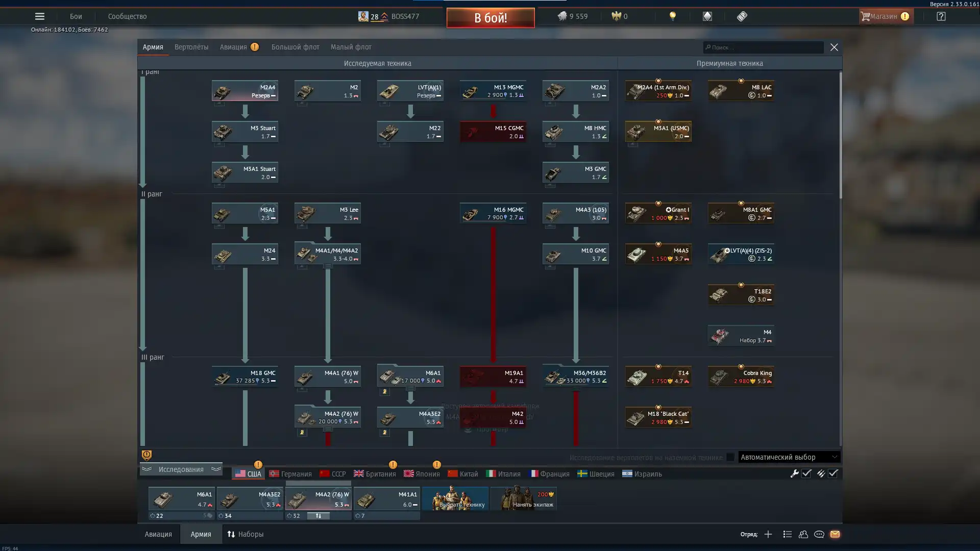The width and height of the screenshot is (980, 551).
Task: Click Нанять экипаж for 200 eagles
Action: [523, 498]
